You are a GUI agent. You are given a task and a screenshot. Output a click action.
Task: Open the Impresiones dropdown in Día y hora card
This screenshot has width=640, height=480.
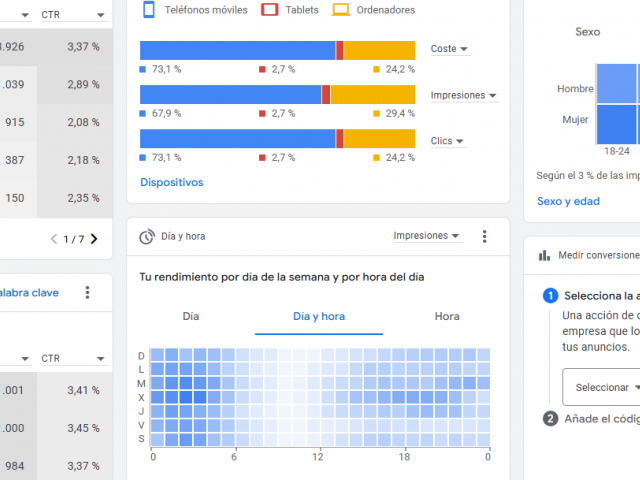click(x=427, y=237)
